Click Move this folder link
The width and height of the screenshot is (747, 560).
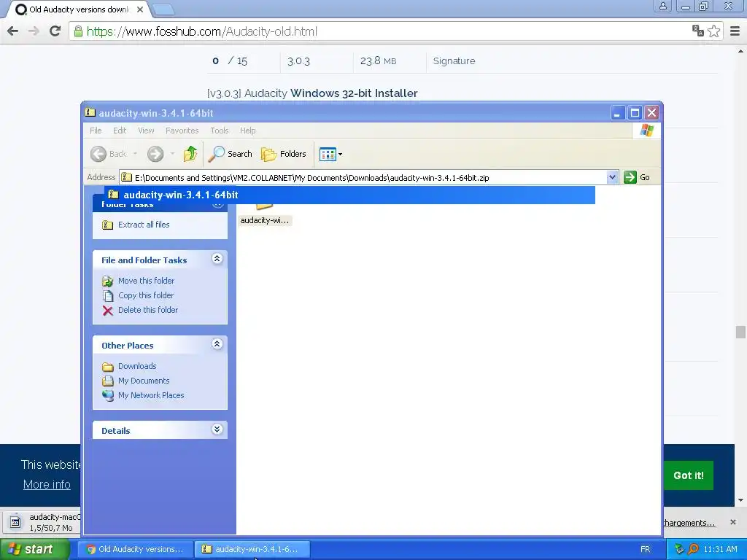point(146,281)
